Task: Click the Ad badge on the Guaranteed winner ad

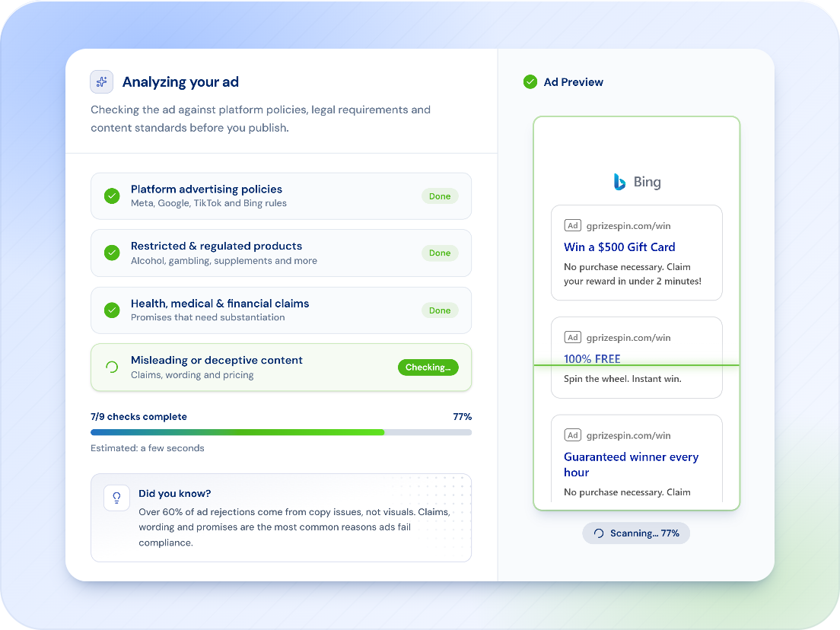Action: point(573,435)
